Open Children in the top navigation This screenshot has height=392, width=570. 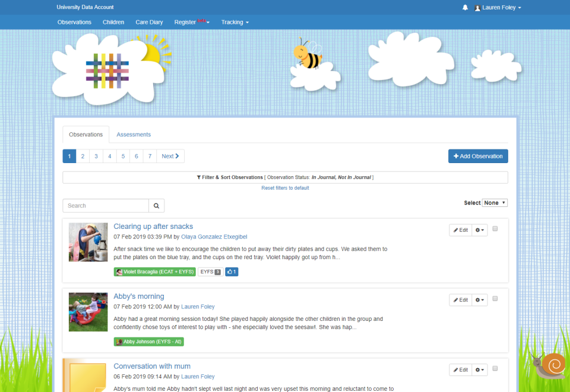coord(113,22)
